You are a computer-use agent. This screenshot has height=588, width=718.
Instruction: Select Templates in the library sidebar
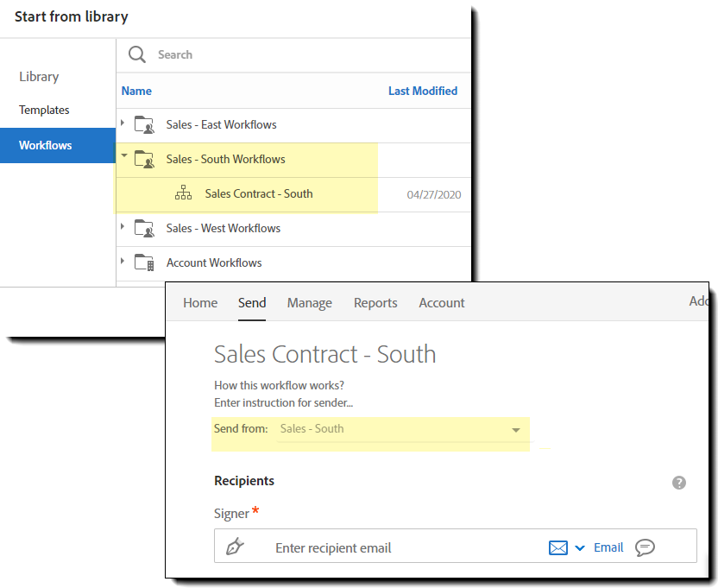(44, 111)
